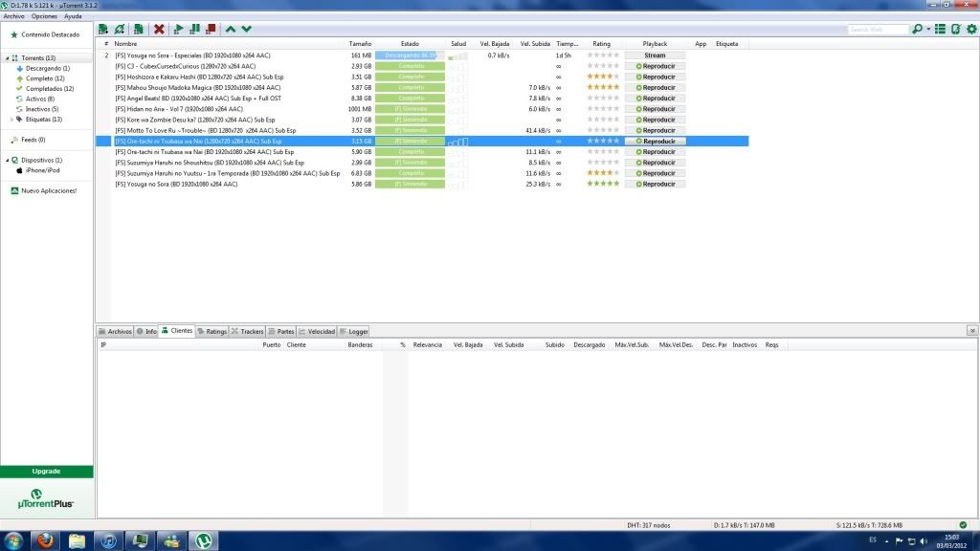
Task: Open the Archivo menu
Action: 13,16
